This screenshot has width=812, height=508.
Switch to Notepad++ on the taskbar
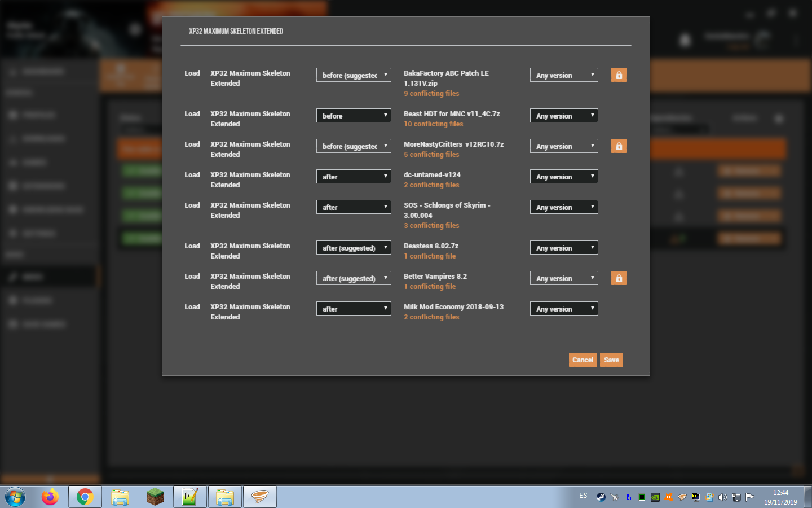(x=190, y=497)
